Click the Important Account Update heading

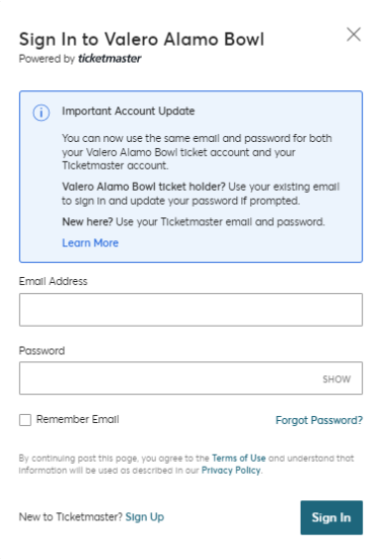(128, 111)
